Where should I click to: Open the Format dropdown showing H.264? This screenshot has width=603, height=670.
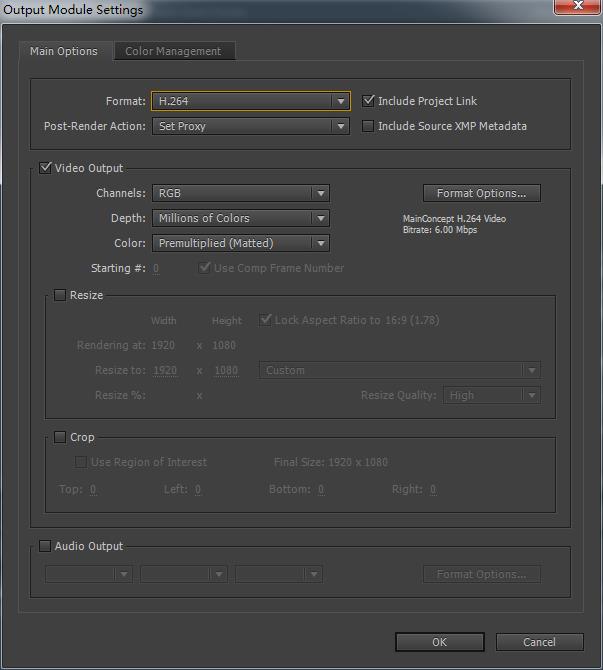coord(250,101)
